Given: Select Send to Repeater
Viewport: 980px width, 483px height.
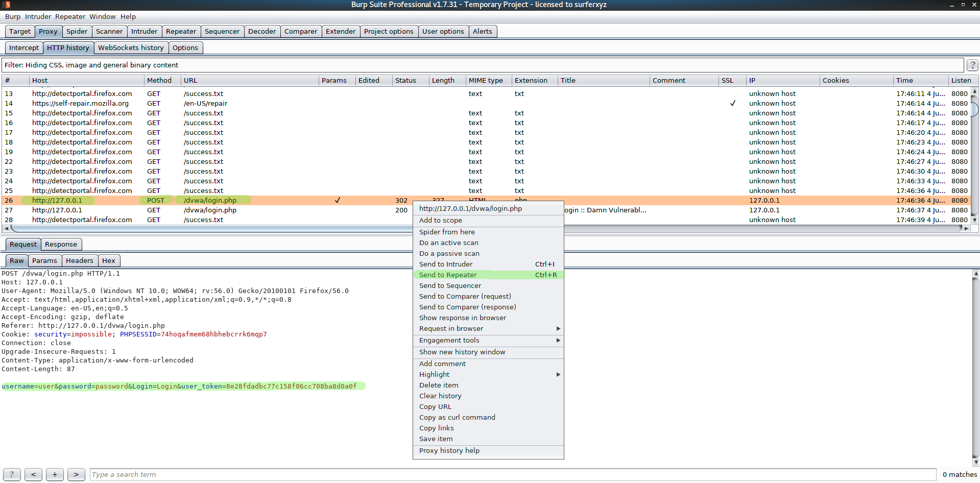Looking at the screenshot, I should 488,275.
